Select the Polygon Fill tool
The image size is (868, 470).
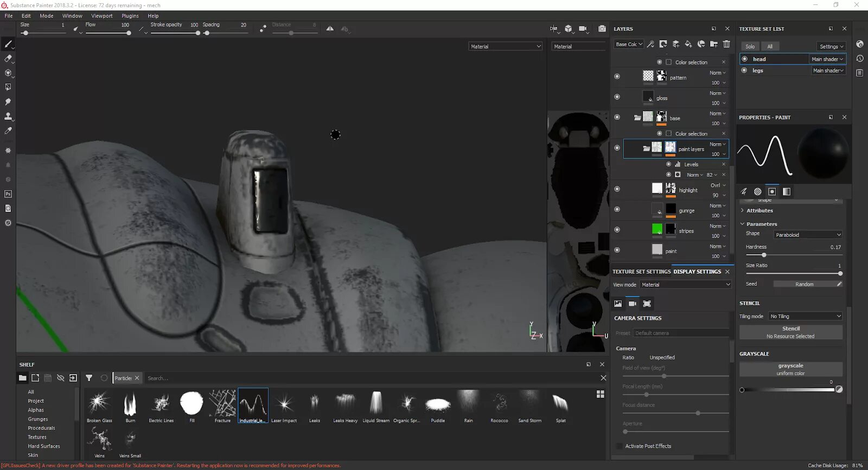8,87
